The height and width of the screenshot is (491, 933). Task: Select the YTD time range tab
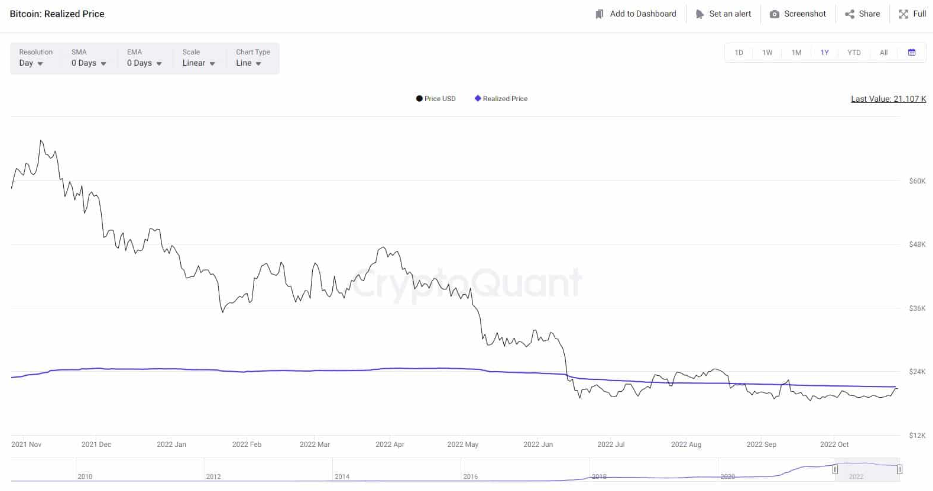(854, 52)
